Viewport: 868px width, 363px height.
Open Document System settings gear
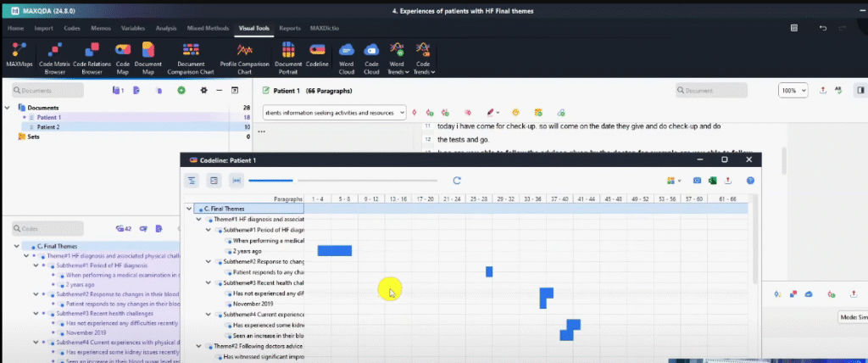pos(203,91)
